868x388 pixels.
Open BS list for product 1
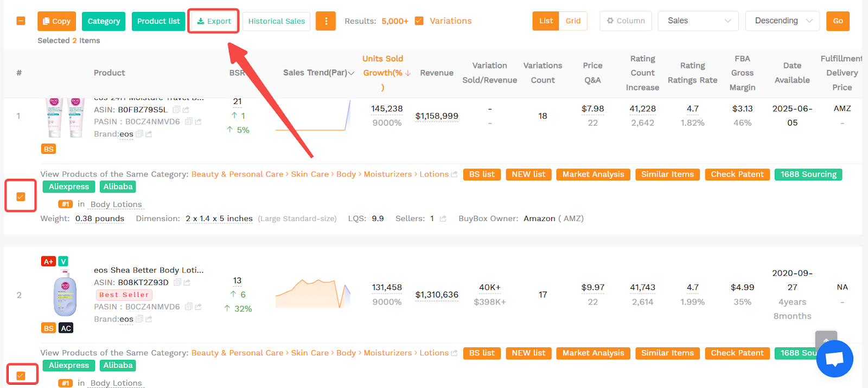point(482,174)
